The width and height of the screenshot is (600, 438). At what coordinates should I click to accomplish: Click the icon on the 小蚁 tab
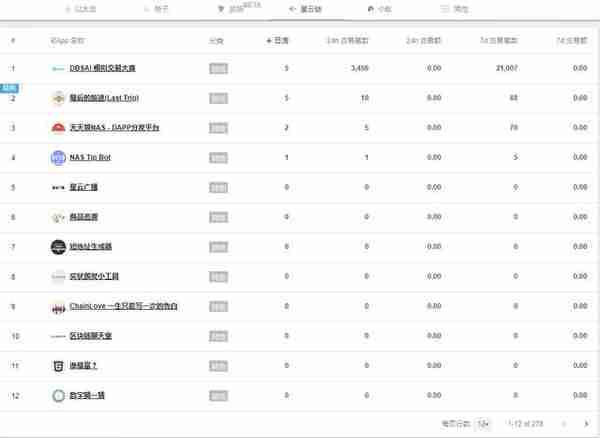(x=370, y=9)
